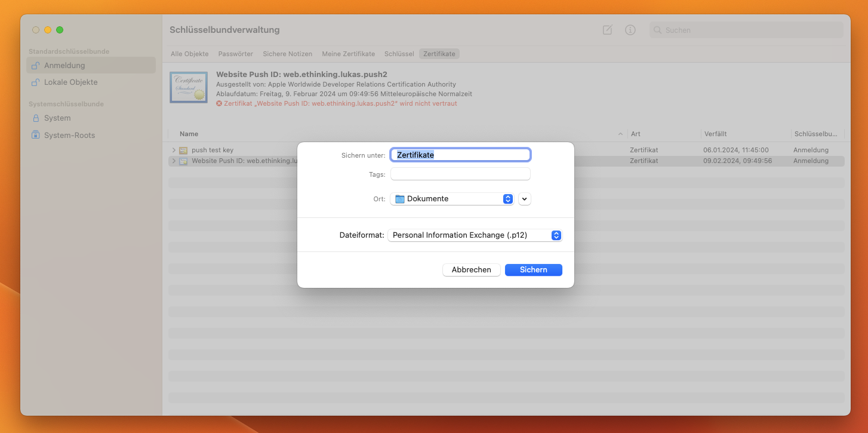Switch to Passwörter tab

coord(236,54)
